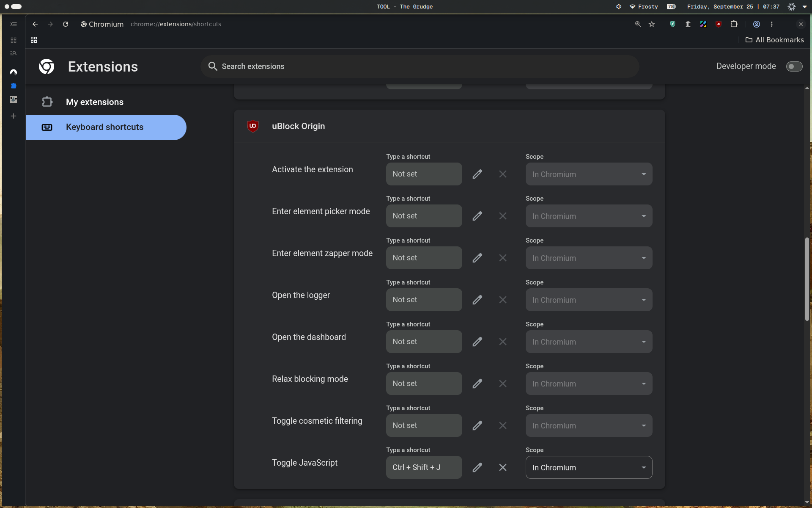
Task: Open the Toggle JavaScript scope dropdown
Action: tap(589, 467)
